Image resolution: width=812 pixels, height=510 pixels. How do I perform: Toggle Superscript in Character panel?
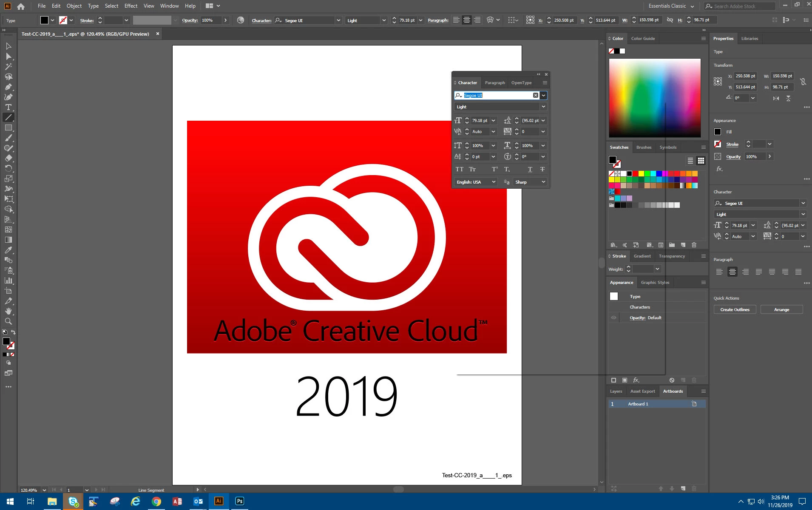pos(495,169)
